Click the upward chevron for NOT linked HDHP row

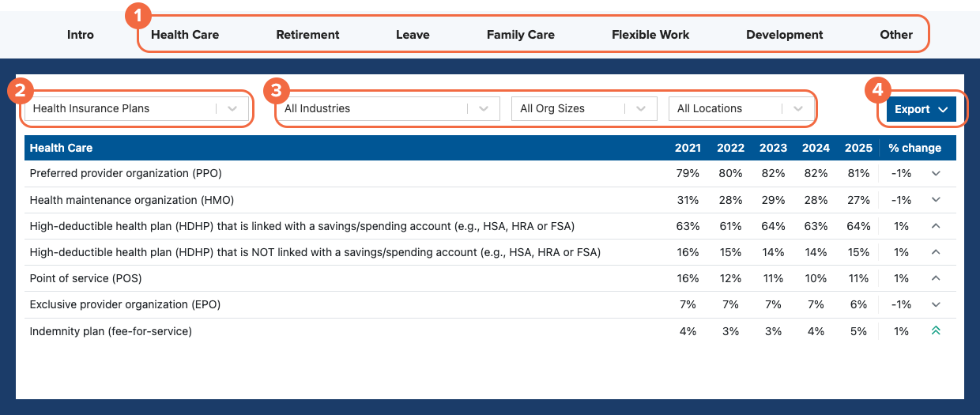point(936,252)
